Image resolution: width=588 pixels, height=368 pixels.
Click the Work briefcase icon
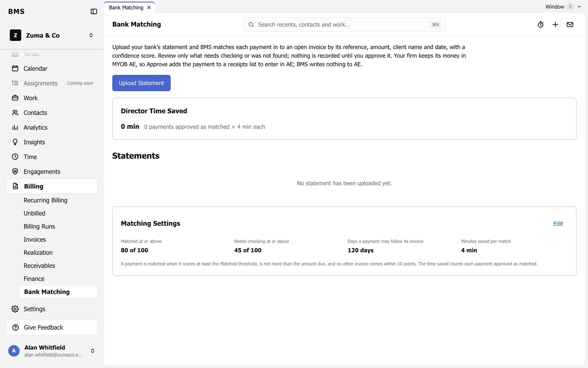point(15,98)
